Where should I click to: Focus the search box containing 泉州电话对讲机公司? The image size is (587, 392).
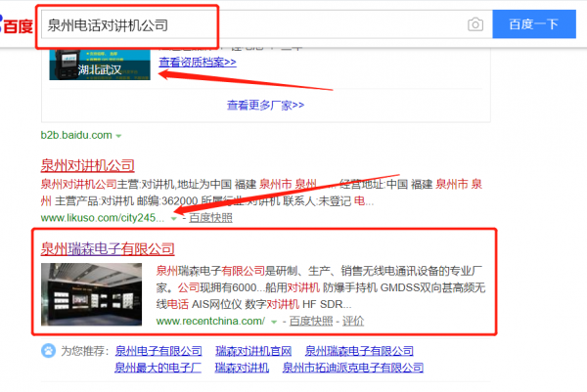tap(245, 24)
